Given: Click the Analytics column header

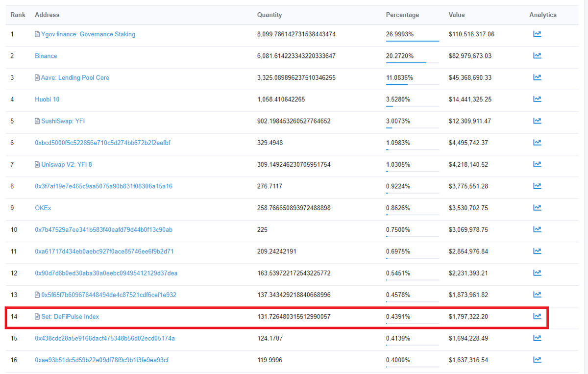Looking at the screenshot, I should coord(543,15).
